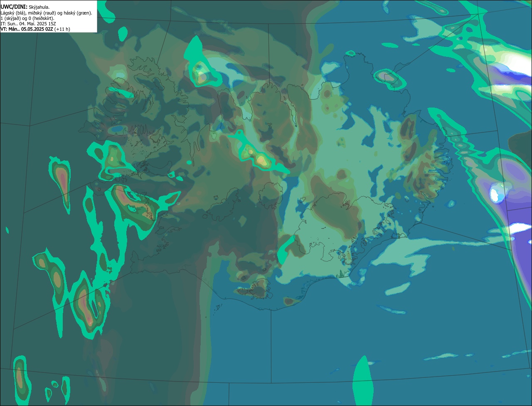Screen dimensions: 532x406
Task: Click the 'Lágský (blá)' legend label
Action: [x=13, y=13]
